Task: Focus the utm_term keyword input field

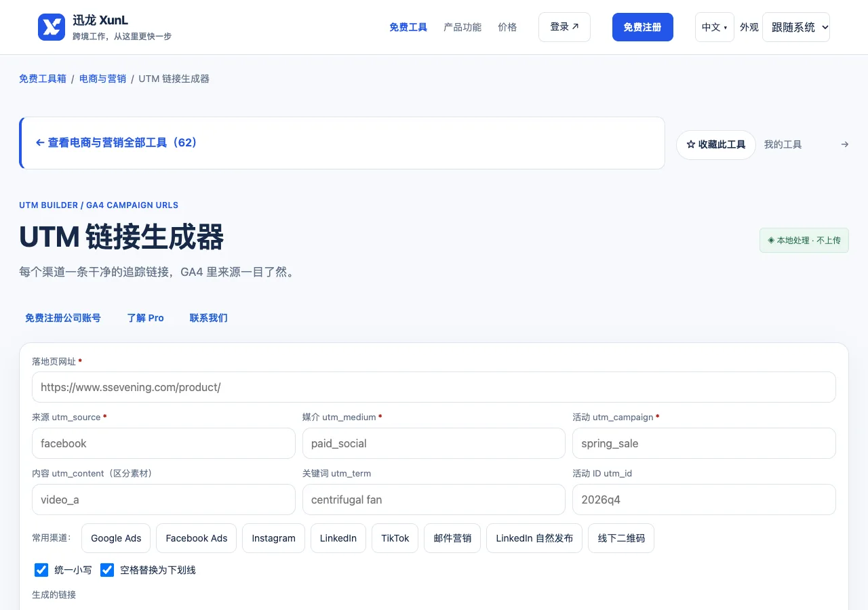Action: [434, 500]
